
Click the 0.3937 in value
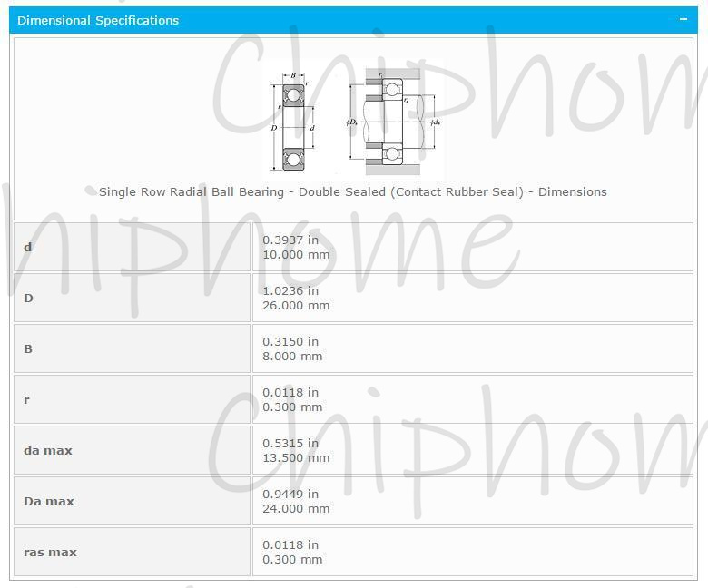pyautogui.click(x=290, y=240)
